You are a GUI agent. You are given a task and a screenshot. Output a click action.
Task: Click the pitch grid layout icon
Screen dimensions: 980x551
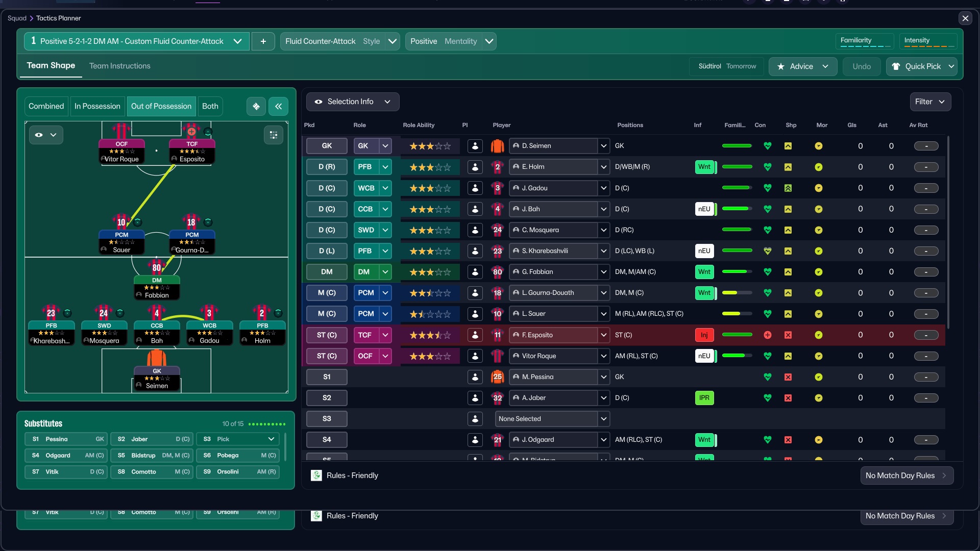click(274, 135)
